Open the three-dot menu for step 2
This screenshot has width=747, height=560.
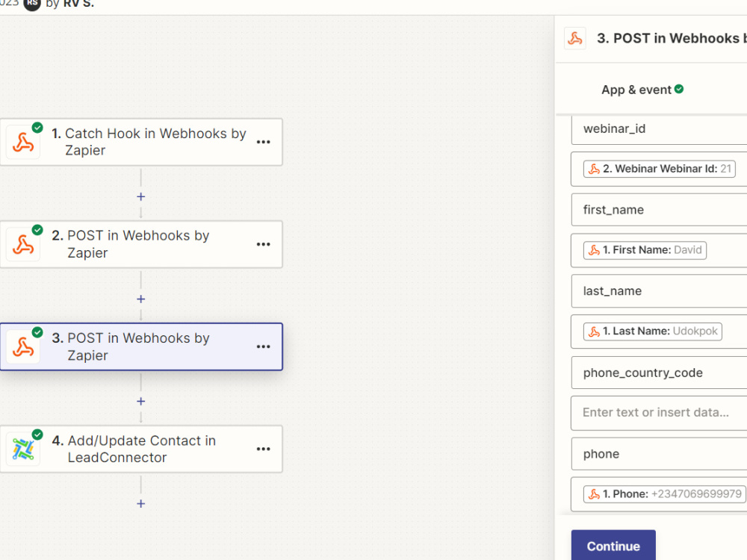pyautogui.click(x=263, y=244)
